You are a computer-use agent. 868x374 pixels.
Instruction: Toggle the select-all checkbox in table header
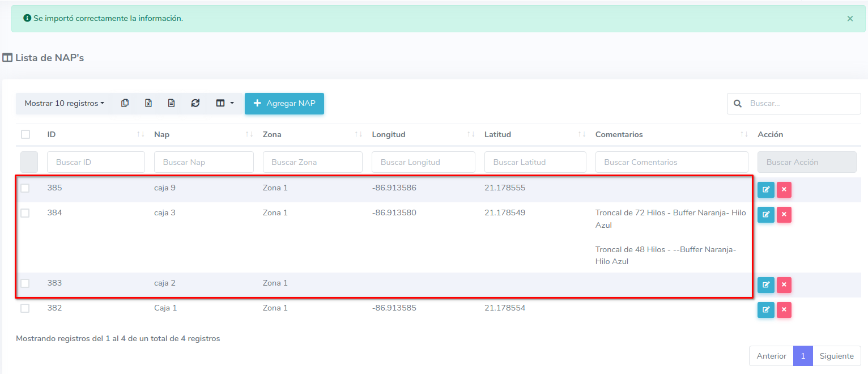25,134
